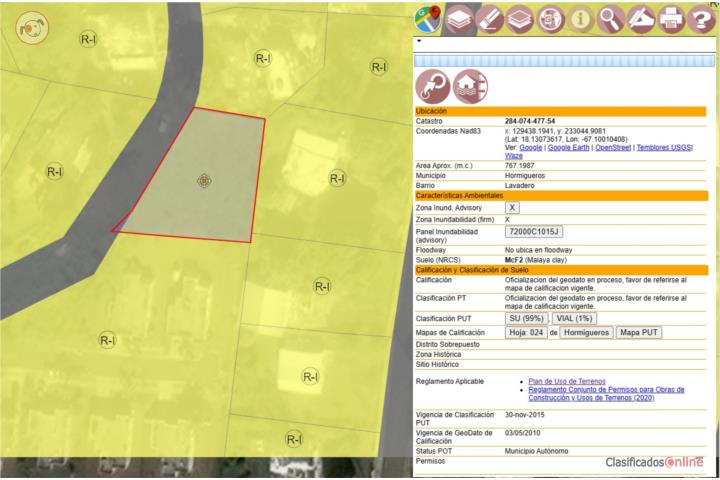Open the flooded house flood-level icon

(x=470, y=86)
